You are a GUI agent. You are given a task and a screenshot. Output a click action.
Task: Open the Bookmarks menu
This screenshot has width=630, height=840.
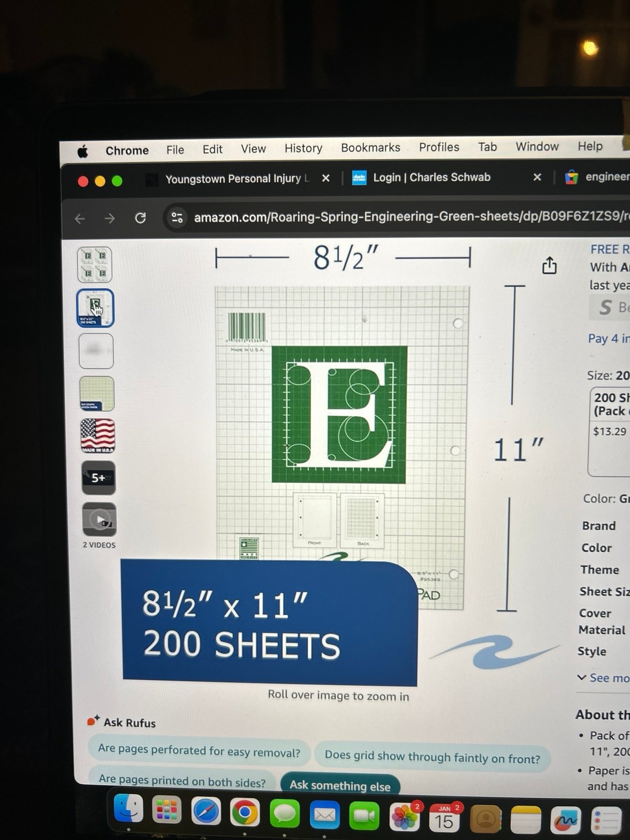(x=371, y=148)
